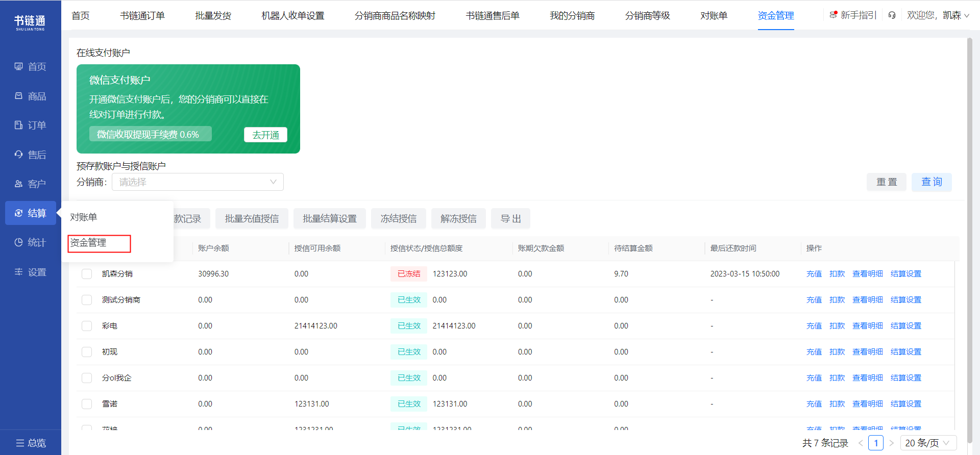Open the 机器人收单设置 tab
The image size is (980, 455).
(x=293, y=16)
